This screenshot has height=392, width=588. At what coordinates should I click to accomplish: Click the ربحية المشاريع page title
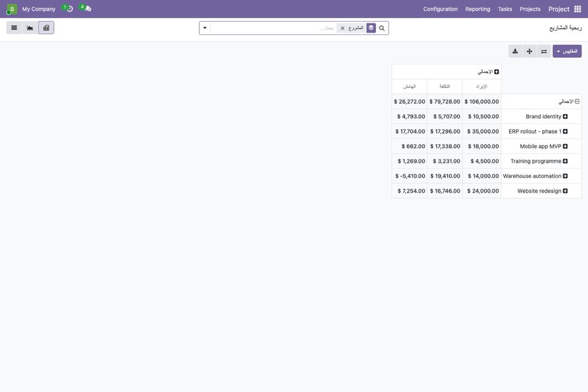(565, 28)
